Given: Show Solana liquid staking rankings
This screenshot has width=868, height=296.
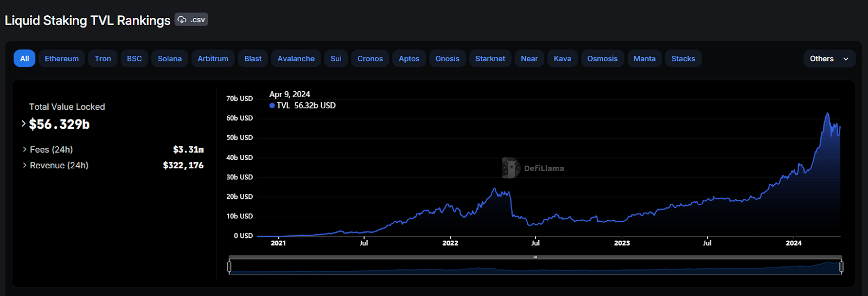Looking at the screenshot, I should pyautogui.click(x=169, y=59).
